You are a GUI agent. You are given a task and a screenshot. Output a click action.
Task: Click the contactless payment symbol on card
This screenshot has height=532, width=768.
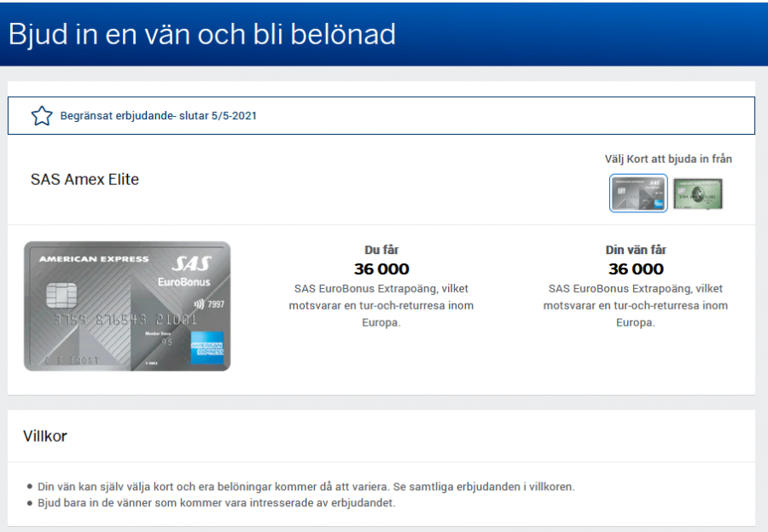pos(198,304)
